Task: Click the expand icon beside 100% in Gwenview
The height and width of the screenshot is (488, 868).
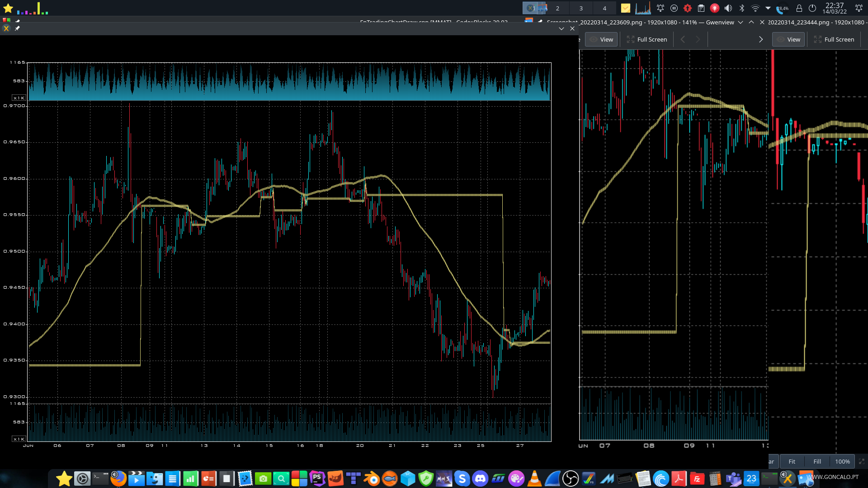Action: (x=861, y=461)
